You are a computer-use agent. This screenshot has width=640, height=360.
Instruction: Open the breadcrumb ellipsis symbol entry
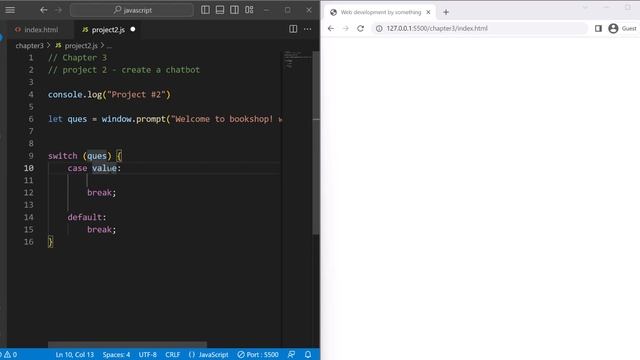click(109, 46)
